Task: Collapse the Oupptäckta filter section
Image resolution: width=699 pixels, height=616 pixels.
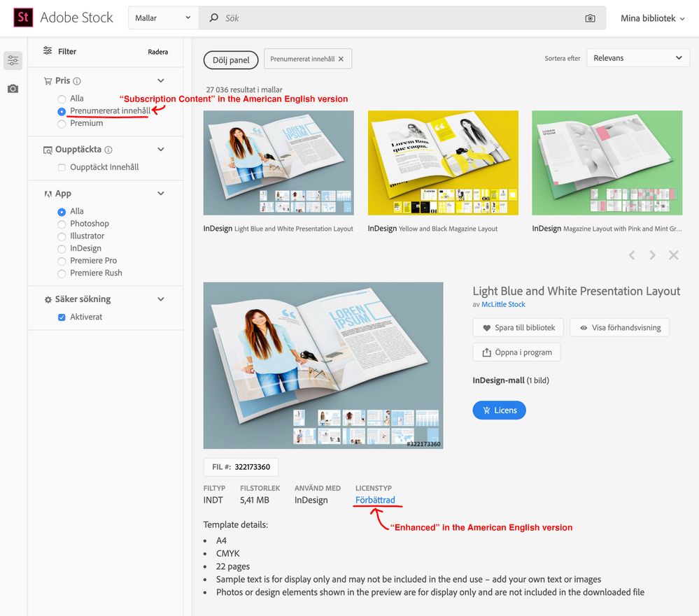Action: click(x=161, y=149)
